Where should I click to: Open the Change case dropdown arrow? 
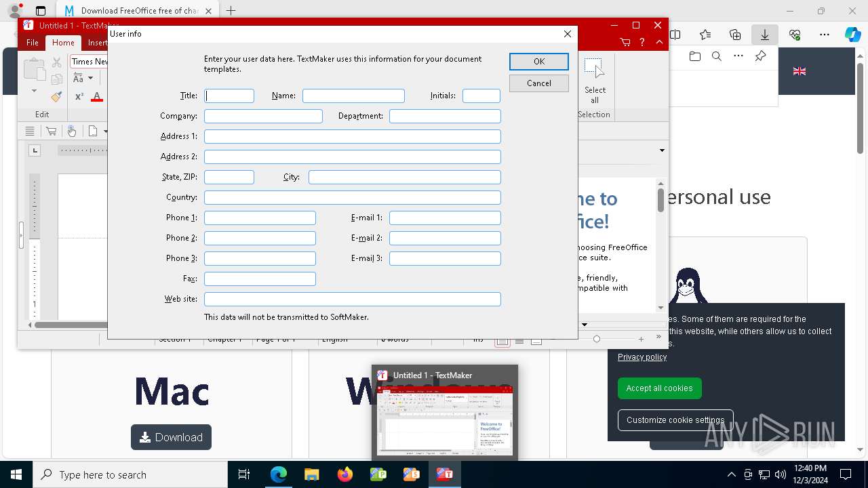point(91,79)
